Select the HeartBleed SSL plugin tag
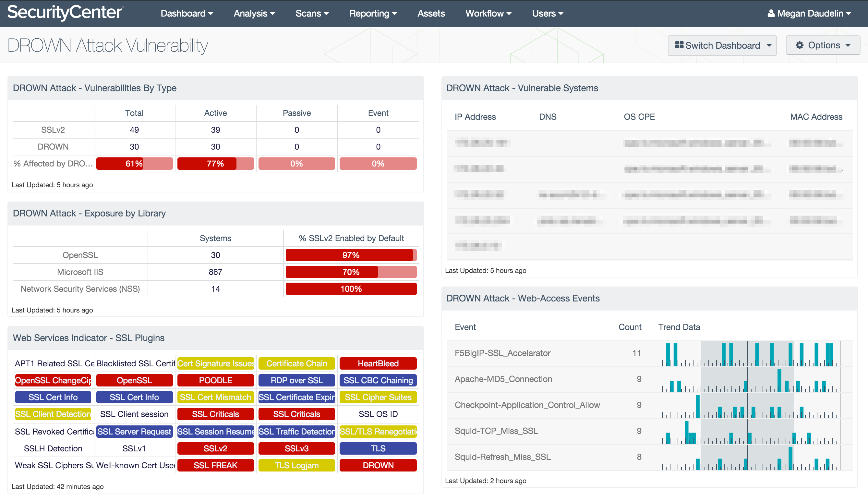The height and width of the screenshot is (502, 868). tap(378, 363)
